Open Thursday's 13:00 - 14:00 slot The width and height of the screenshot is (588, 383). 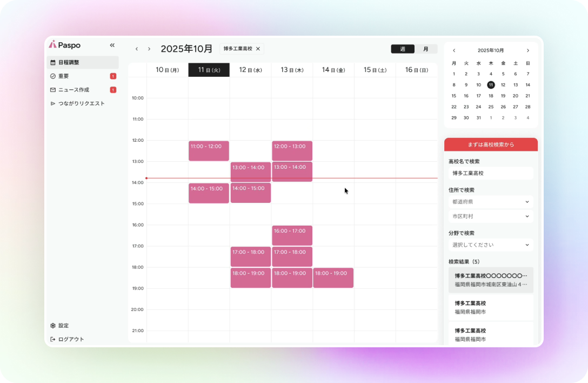[x=292, y=171]
